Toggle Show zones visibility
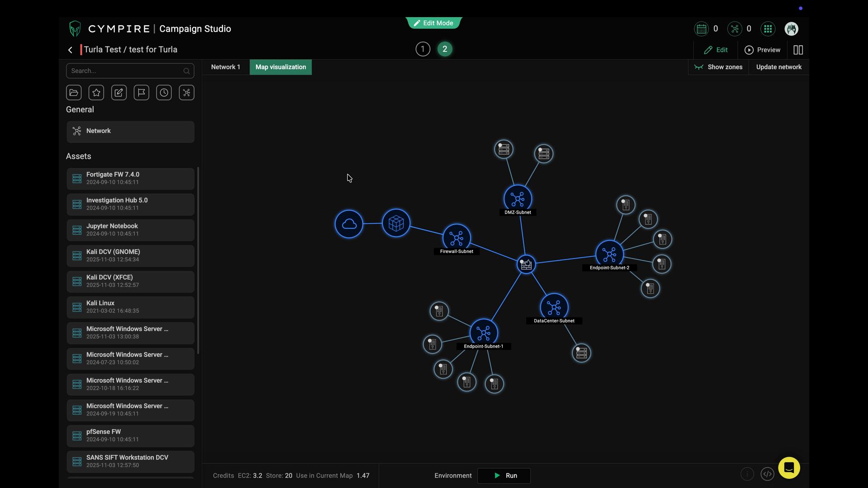The height and width of the screenshot is (488, 868). pos(719,67)
